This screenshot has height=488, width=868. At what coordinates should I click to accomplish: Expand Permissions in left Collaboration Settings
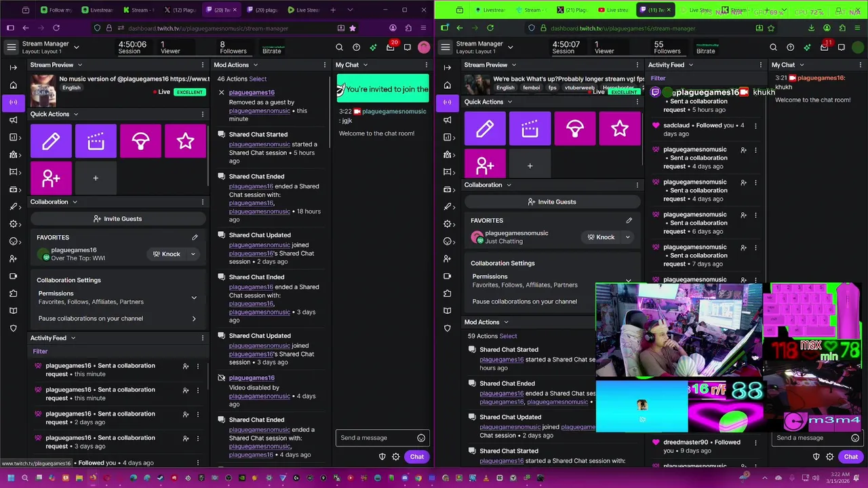click(x=194, y=298)
